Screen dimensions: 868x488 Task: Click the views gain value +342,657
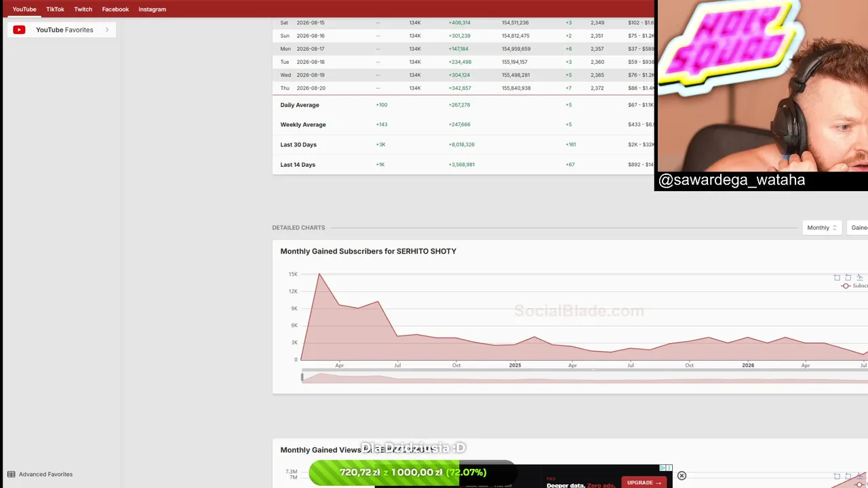point(460,88)
